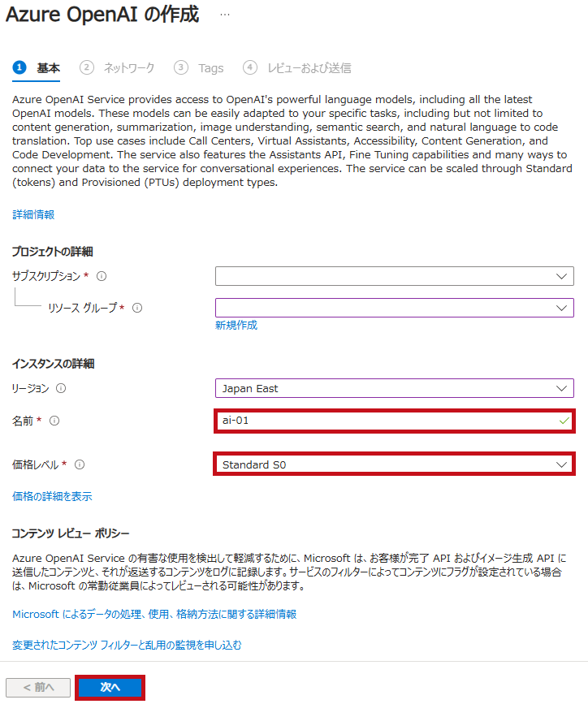588x704 pixels.
Task: Click the 新規作成 link under resource group
Action: click(x=236, y=325)
